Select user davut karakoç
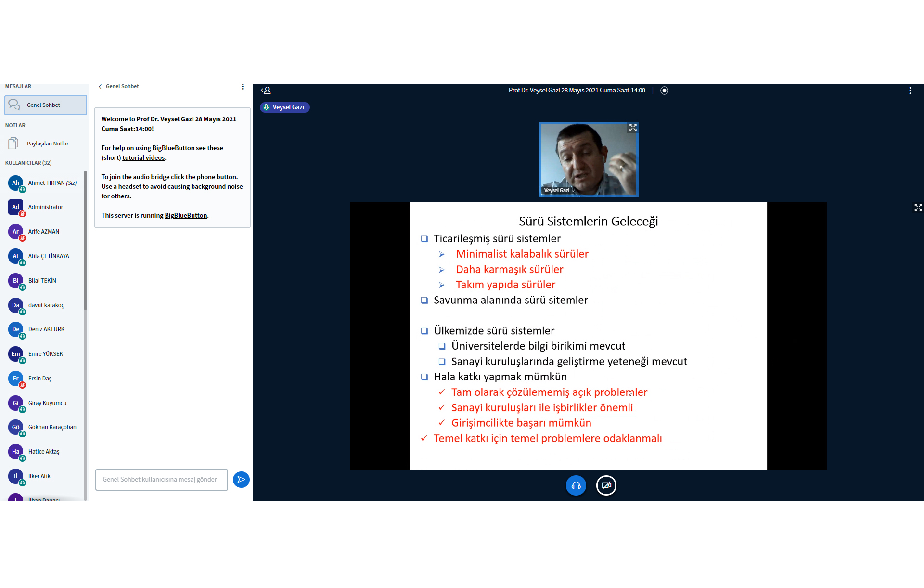 [44, 305]
